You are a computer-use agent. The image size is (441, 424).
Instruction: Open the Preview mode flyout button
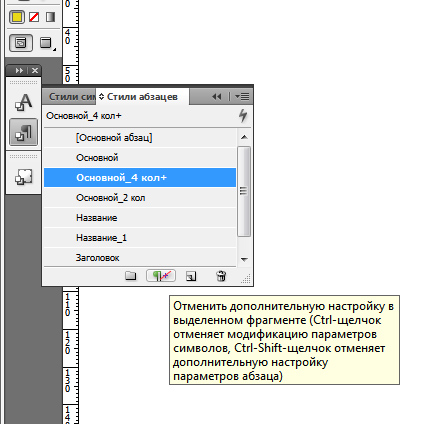click(x=47, y=43)
